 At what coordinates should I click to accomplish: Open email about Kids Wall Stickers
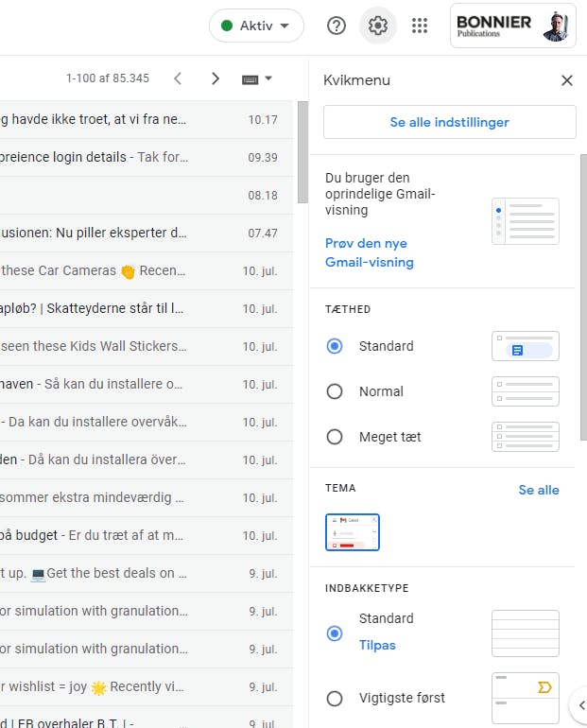(x=139, y=346)
